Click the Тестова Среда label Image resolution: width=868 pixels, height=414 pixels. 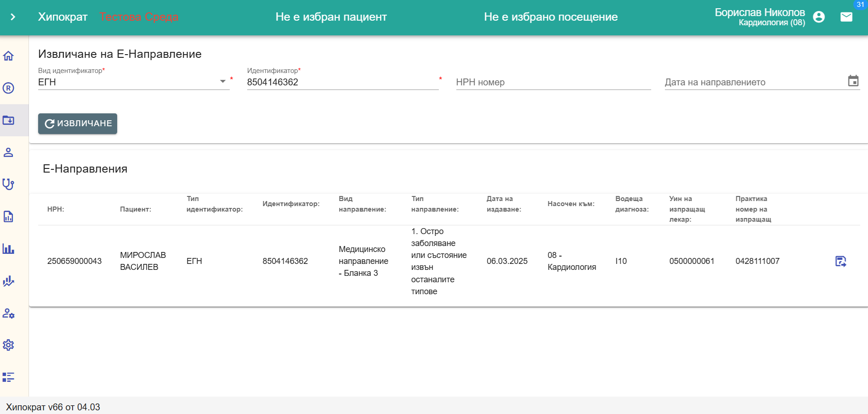coord(139,17)
